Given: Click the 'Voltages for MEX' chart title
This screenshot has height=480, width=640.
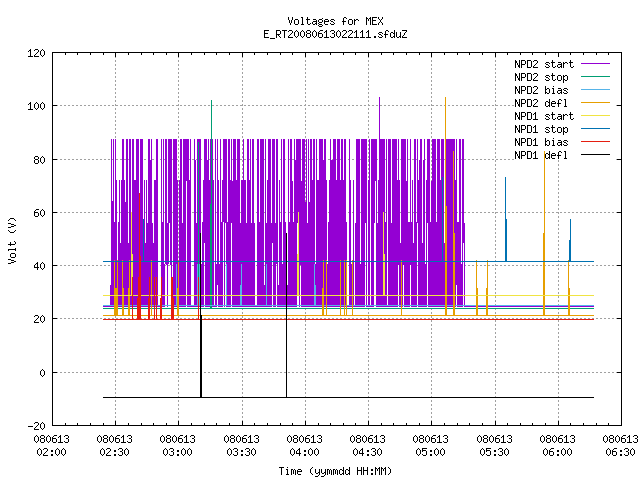Looking at the screenshot, I should [335, 21].
